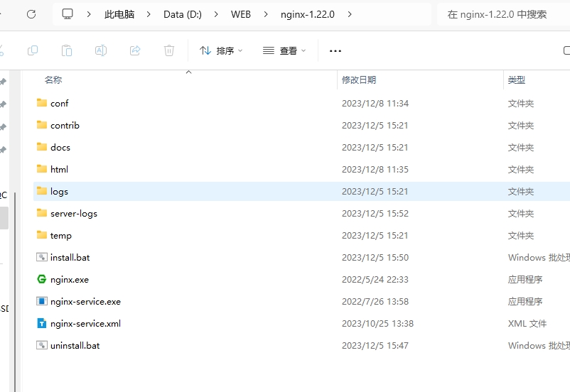Click the date 2022/5/24 22:33 of nginx.exe

[x=375, y=280]
